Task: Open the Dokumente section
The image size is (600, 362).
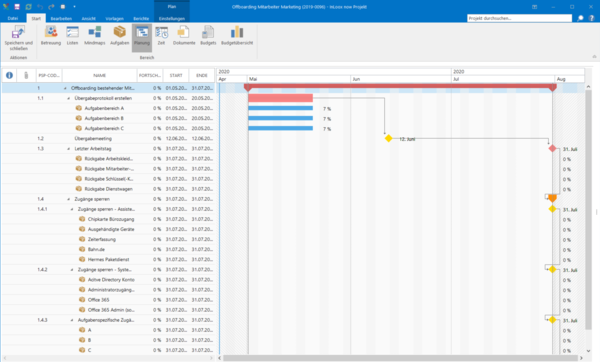Action: 184,36
